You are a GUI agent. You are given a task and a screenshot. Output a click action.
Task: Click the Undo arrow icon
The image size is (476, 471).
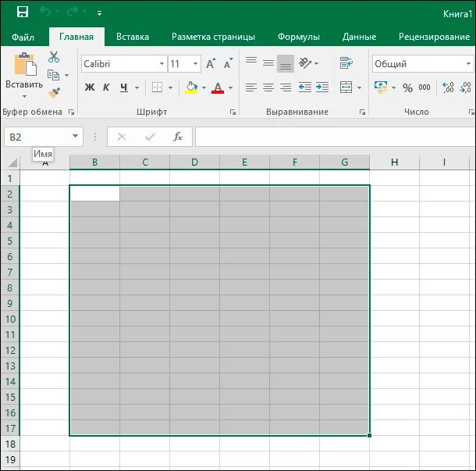point(45,12)
